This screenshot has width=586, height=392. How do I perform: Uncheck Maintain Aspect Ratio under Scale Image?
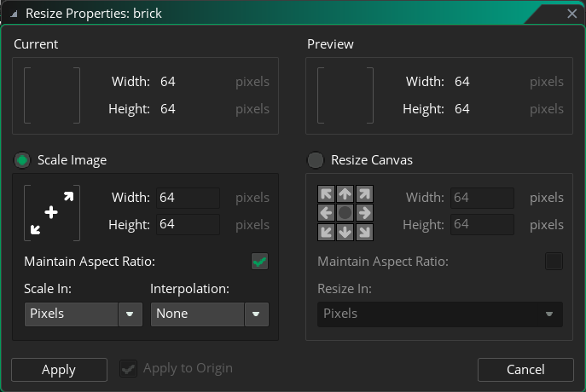tap(260, 262)
